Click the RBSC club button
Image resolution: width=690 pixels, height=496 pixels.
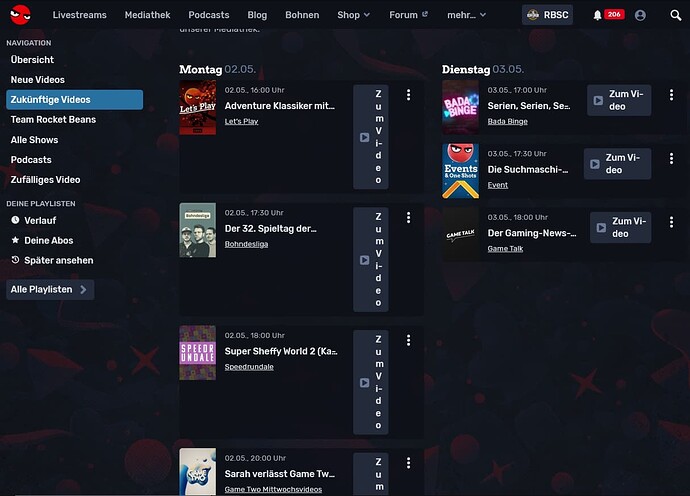[x=547, y=15]
